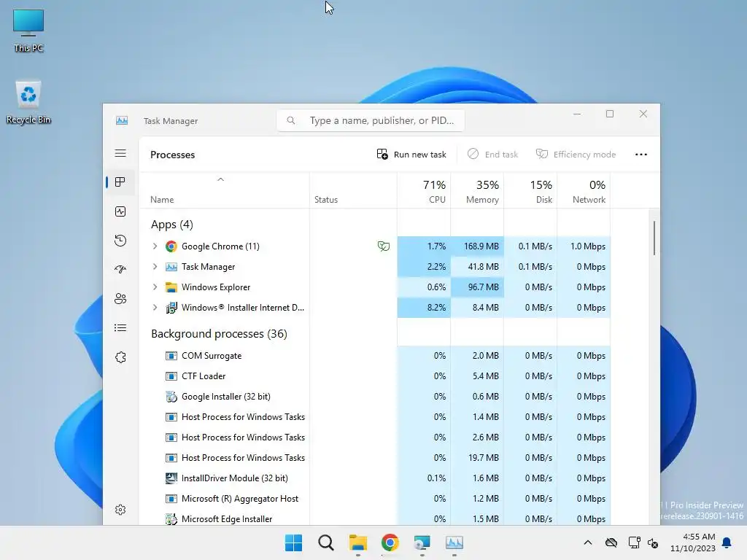Click the 1.0 Mbps network cell for Chrome
This screenshot has height=560, width=747.
click(x=584, y=246)
